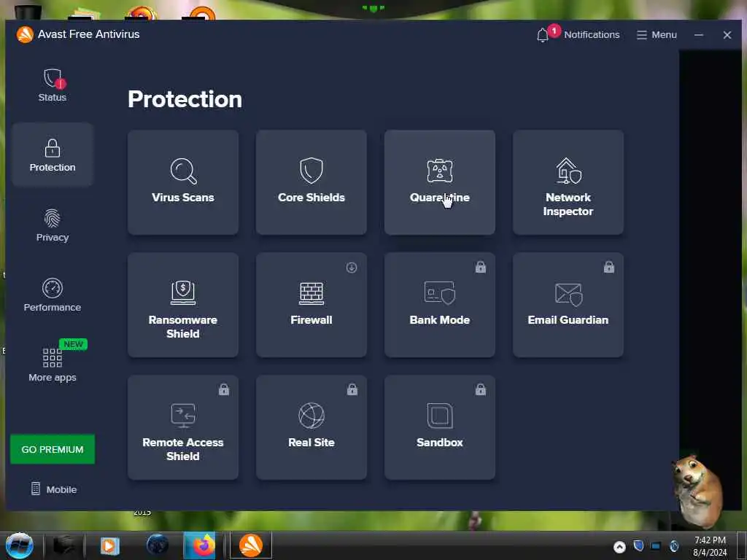Screen dimensions: 747x560
Task: Click the shield icon in system tray
Action: pos(639,545)
